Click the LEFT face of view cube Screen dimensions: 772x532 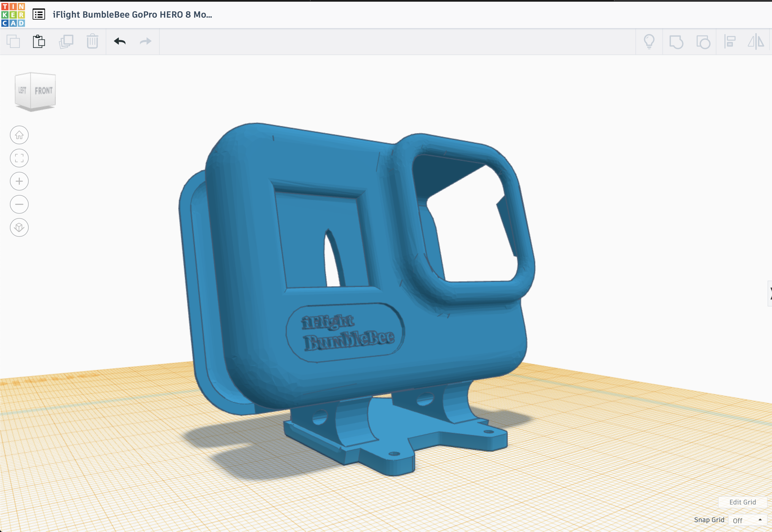23,90
